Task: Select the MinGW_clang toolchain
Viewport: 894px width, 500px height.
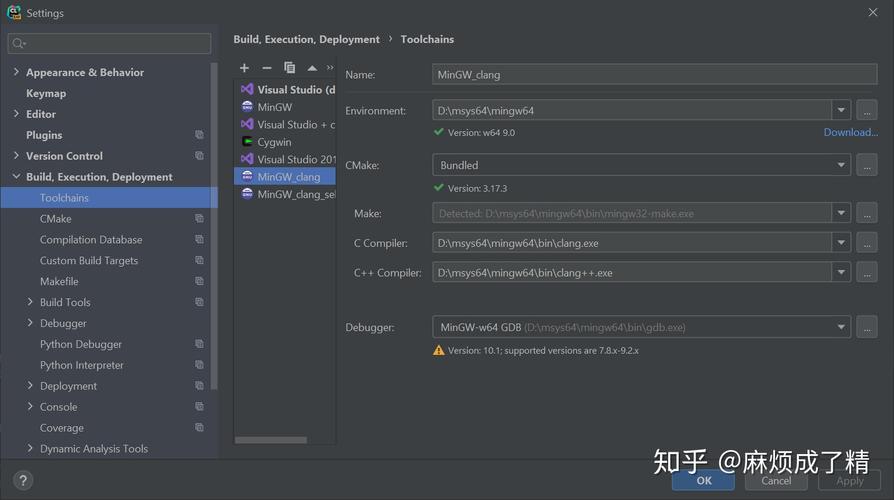Action: click(x=285, y=177)
